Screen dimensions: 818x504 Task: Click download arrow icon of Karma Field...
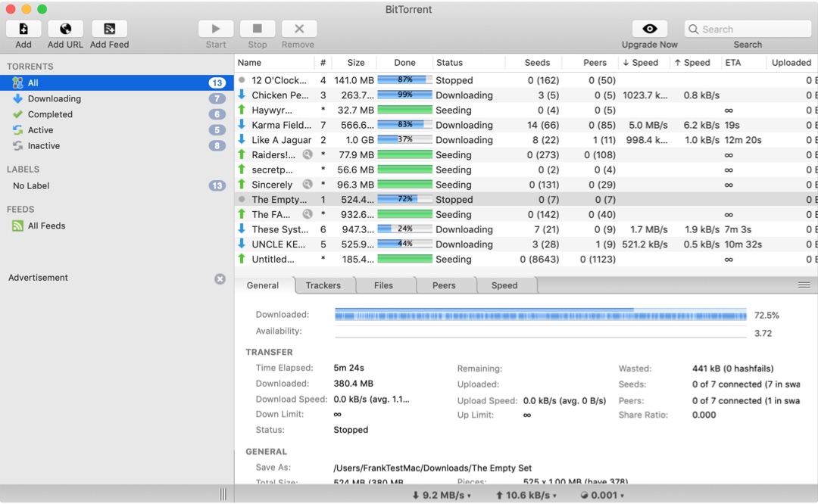pos(242,125)
